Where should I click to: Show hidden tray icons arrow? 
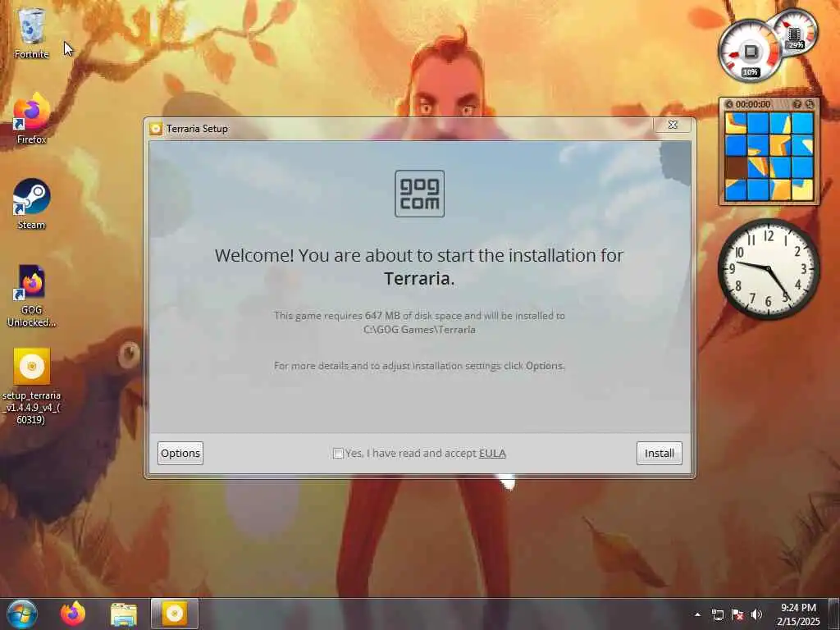click(697, 614)
